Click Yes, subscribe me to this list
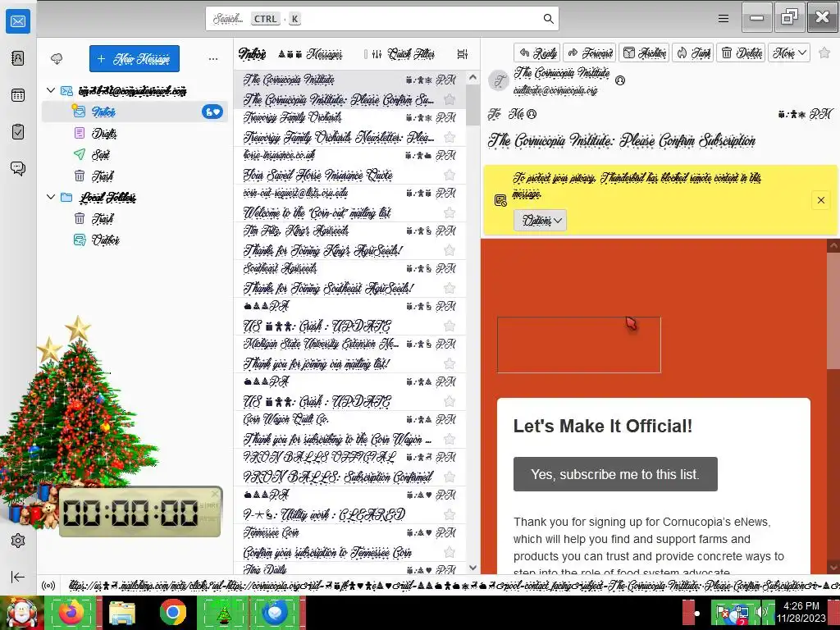Image resolution: width=840 pixels, height=630 pixels. [615, 474]
